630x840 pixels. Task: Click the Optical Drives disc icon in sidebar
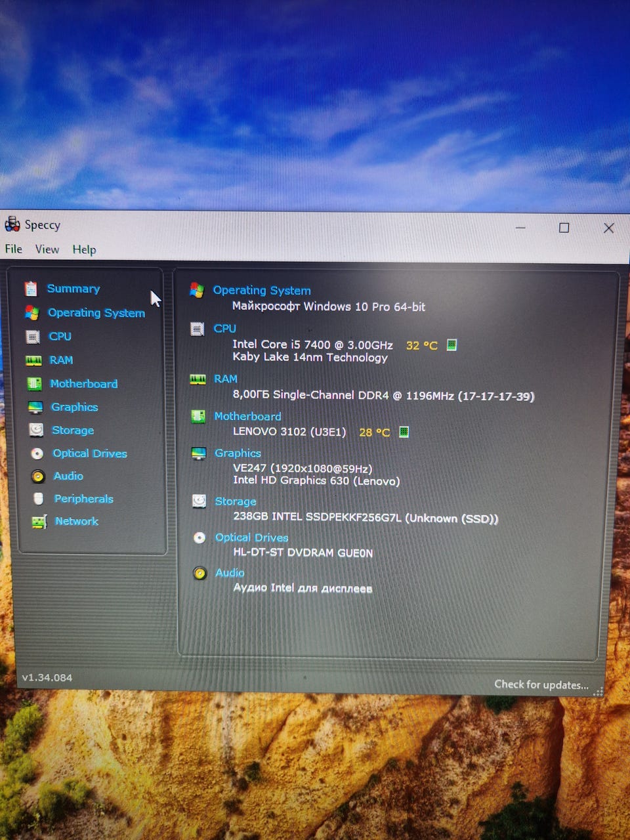tap(37, 453)
